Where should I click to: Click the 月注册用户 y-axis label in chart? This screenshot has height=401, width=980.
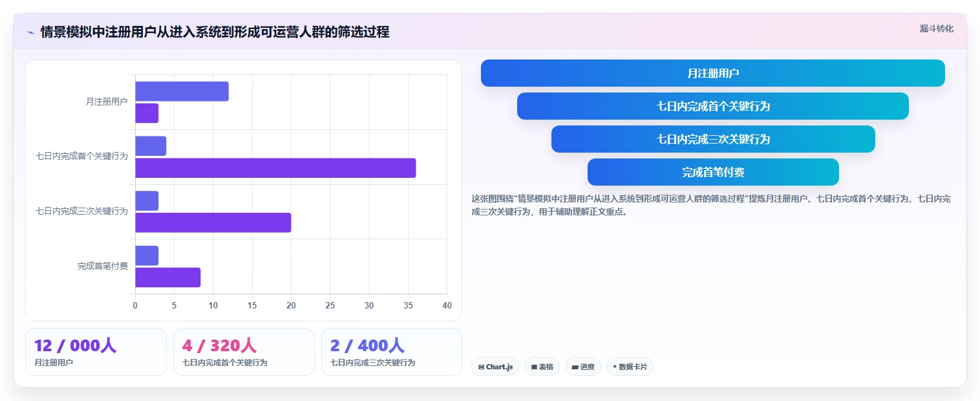tap(107, 102)
